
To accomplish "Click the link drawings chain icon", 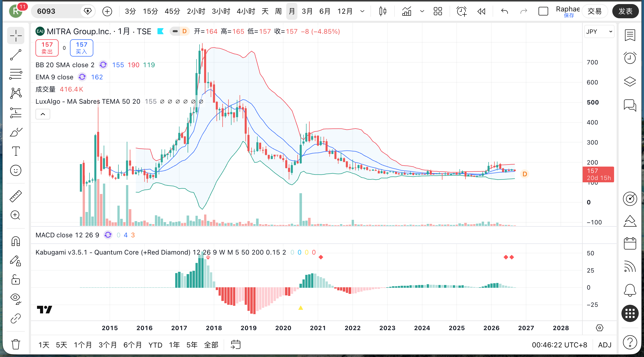I will click(x=16, y=318).
